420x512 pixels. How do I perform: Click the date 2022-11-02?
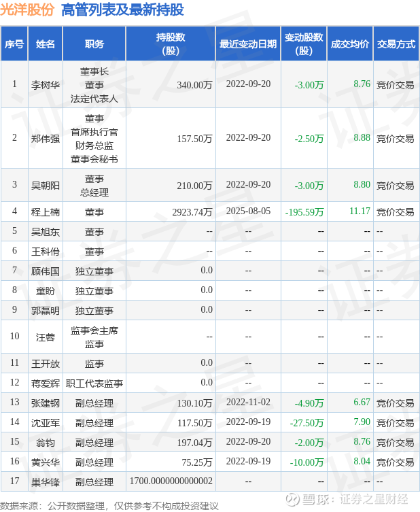click(x=248, y=403)
